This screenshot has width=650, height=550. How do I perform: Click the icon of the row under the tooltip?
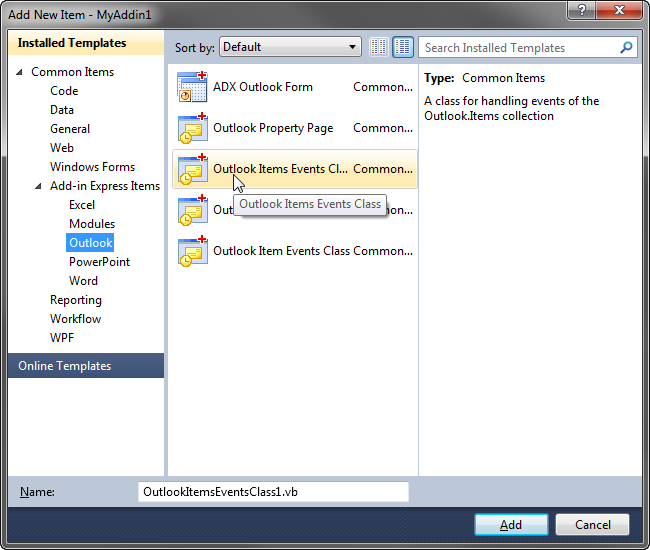[192, 210]
